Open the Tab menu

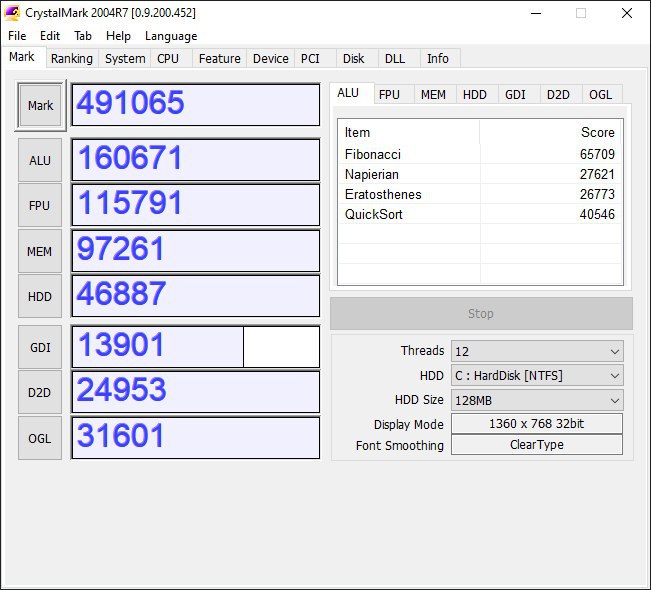[x=83, y=36]
